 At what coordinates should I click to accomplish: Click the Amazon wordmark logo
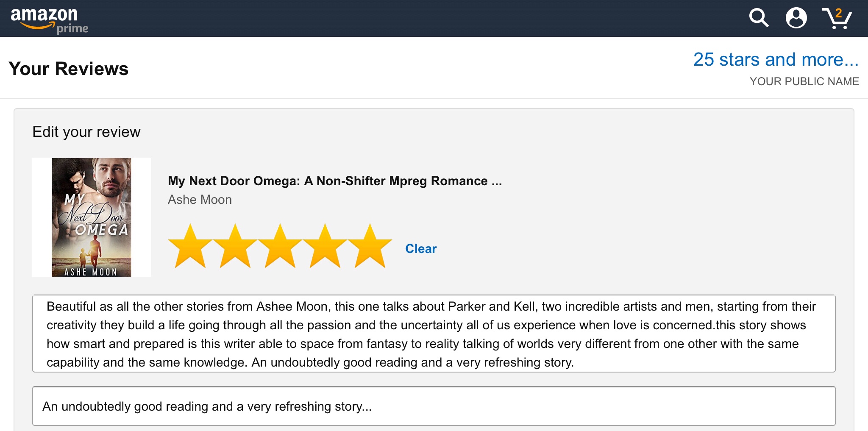pyautogui.click(x=44, y=15)
